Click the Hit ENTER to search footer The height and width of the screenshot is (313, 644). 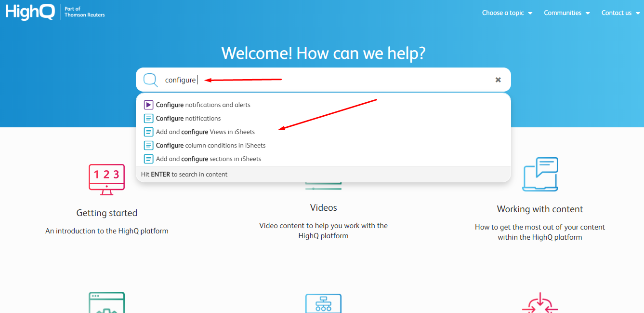click(184, 174)
